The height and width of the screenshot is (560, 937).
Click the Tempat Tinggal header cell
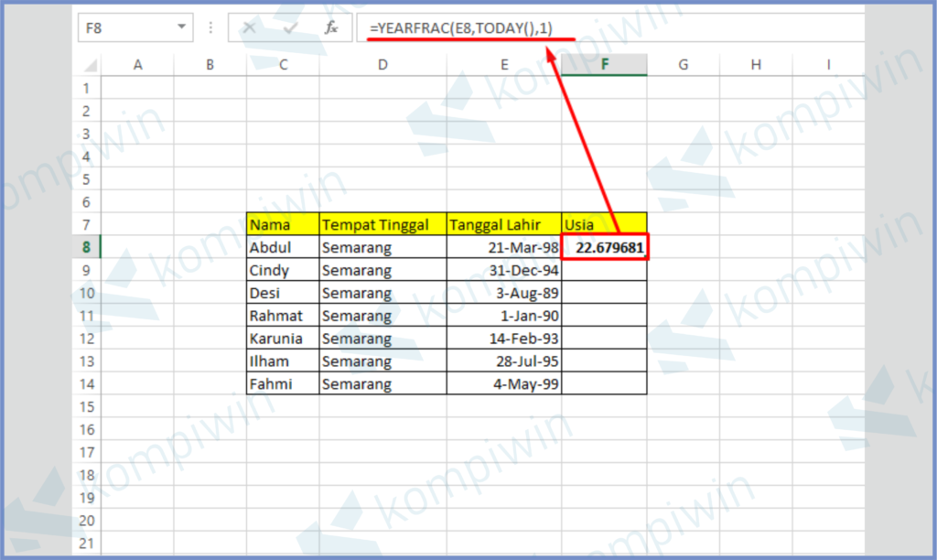click(382, 224)
